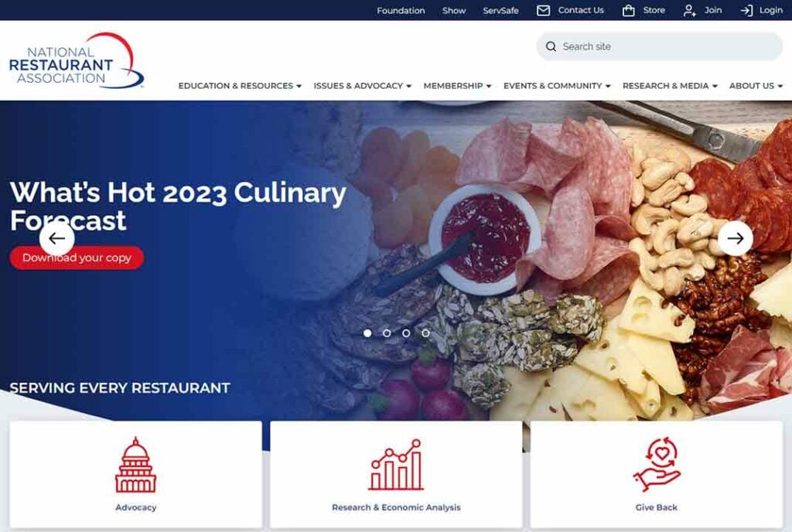The width and height of the screenshot is (792, 532).
Task: Expand the Issues & Advocacy dropdown
Action: click(x=363, y=86)
